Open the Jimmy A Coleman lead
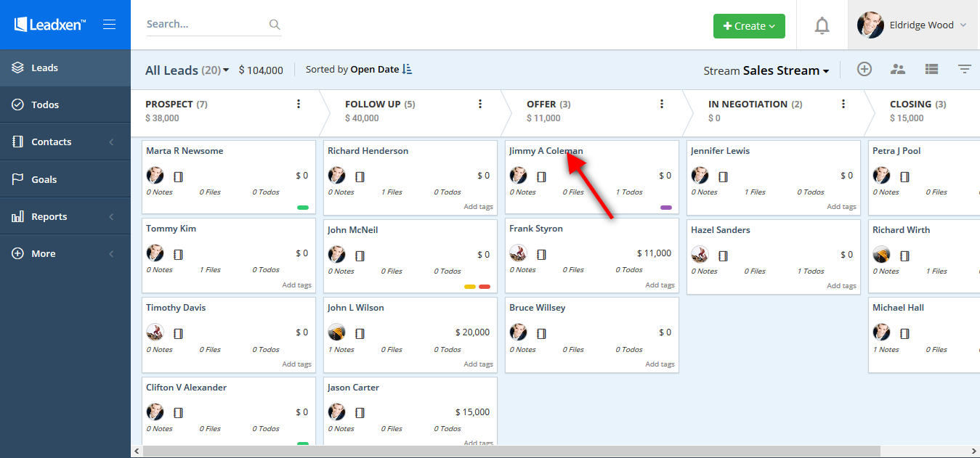 546,151
